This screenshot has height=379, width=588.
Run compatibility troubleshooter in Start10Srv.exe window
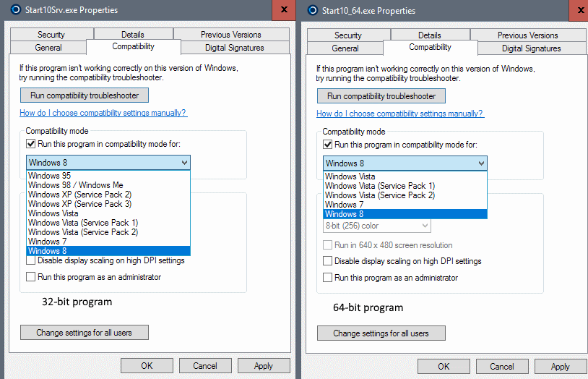coord(85,95)
